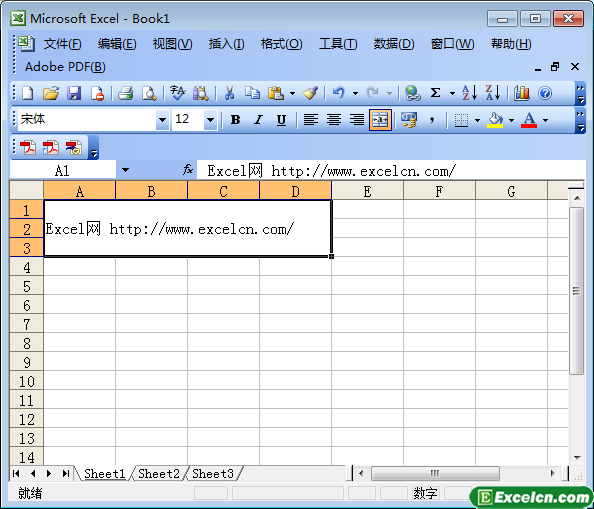Apply currency style format
The width and height of the screenshot is (594, 509).
pos(409,120)
